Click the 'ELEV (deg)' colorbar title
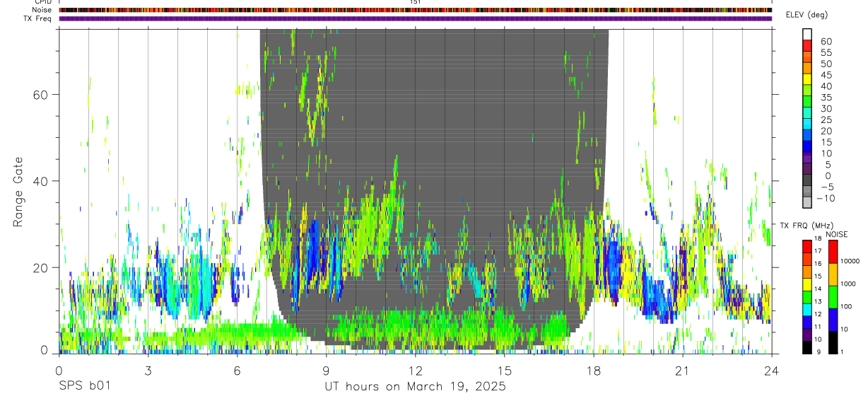This screenshot has height=401, width=868. [807, 15]
